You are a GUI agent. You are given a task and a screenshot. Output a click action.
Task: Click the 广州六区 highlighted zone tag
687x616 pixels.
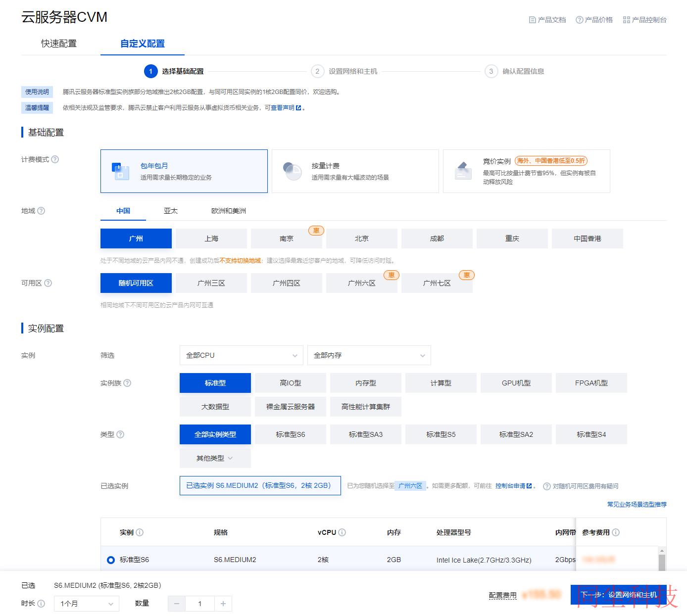pos(410,486)
